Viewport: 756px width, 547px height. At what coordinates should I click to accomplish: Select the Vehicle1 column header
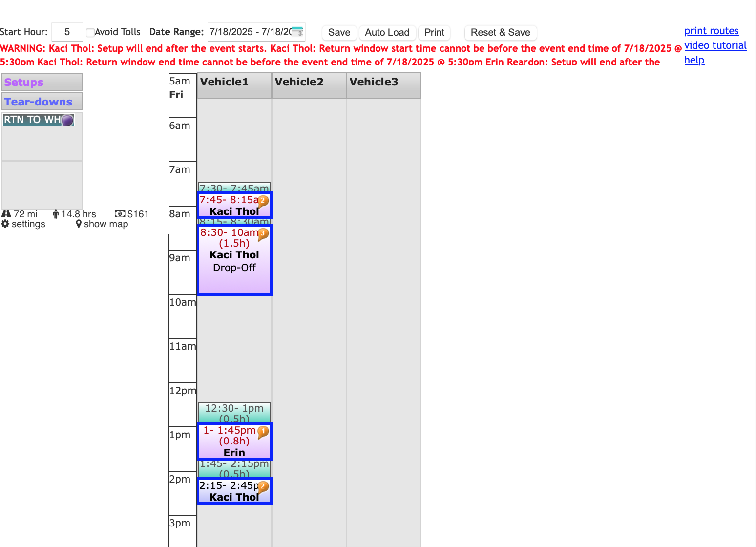[x=234, y=82]
